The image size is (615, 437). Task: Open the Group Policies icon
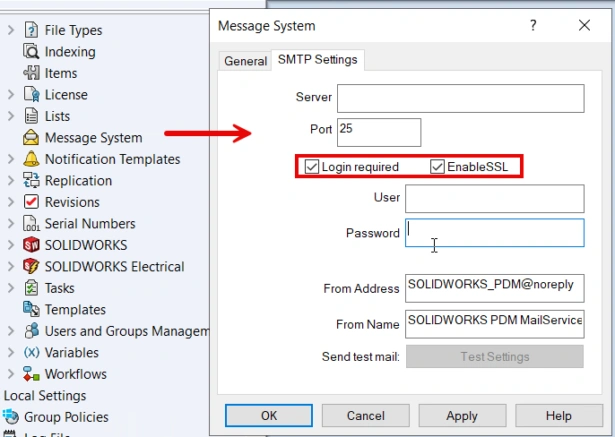(12, 417)
